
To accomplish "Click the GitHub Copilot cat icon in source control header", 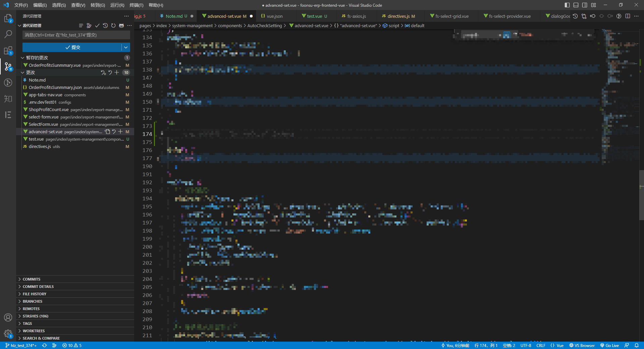I will click(x=121, y=26).
